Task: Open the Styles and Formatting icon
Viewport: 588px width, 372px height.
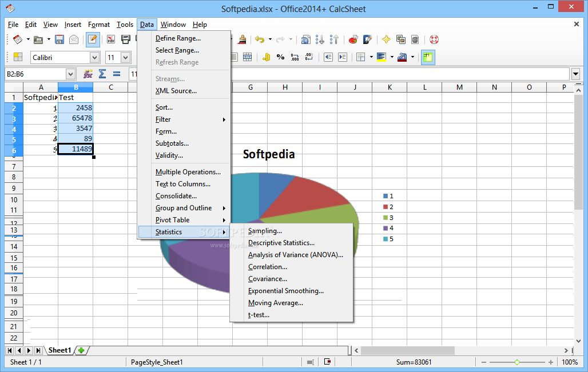Action: 18,57
